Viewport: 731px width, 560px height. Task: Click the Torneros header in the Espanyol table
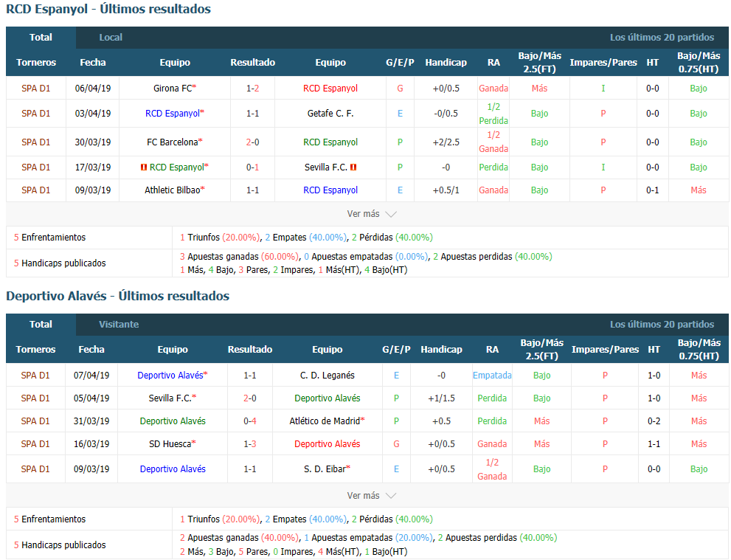click(36, 63)
